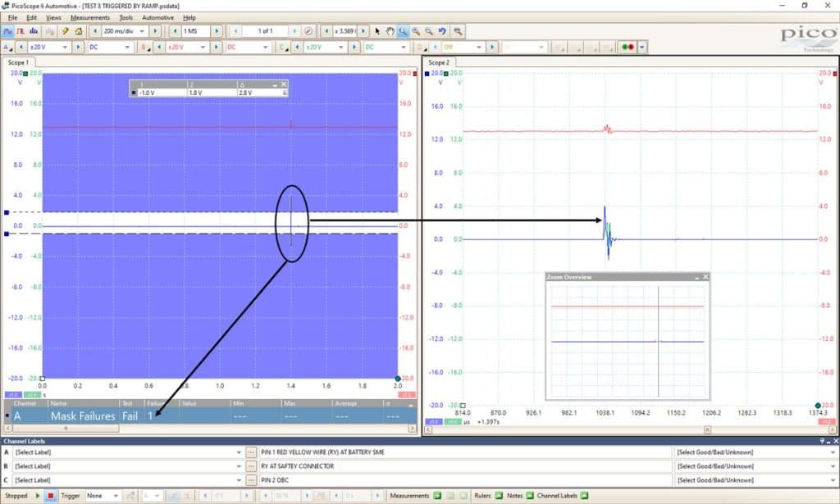Image resolution: width=840 pixels, height=504 pixels.
Task: Open Channel C DC coupling dropdown
Action: point(403,47)
